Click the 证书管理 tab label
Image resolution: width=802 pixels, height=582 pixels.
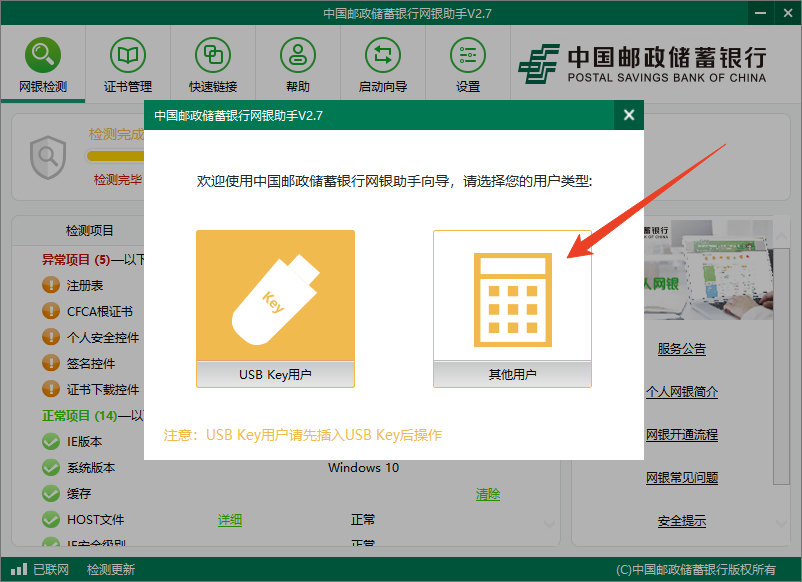click(128, 86)
